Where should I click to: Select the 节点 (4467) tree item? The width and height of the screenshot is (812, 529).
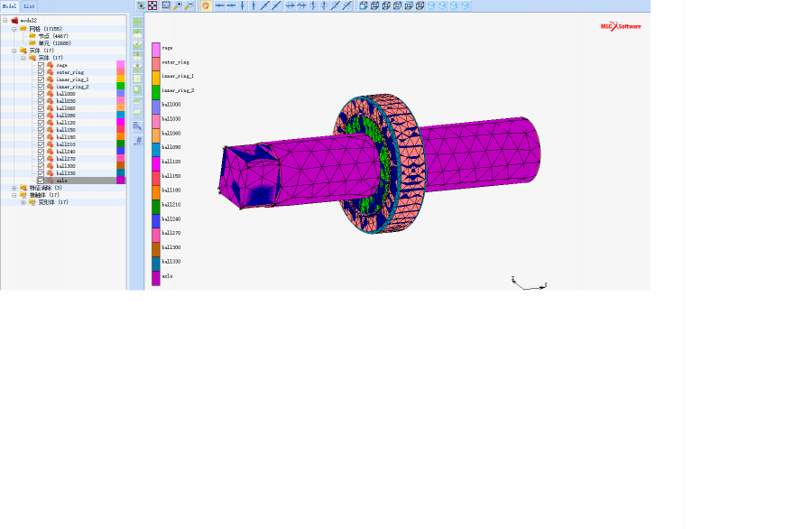click(53, 36)
